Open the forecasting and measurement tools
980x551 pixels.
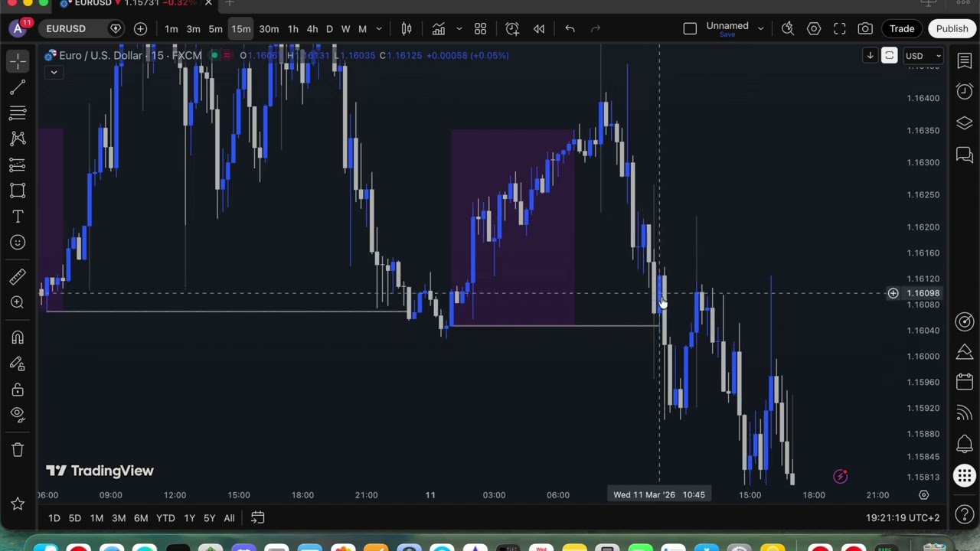pos(18,165)
